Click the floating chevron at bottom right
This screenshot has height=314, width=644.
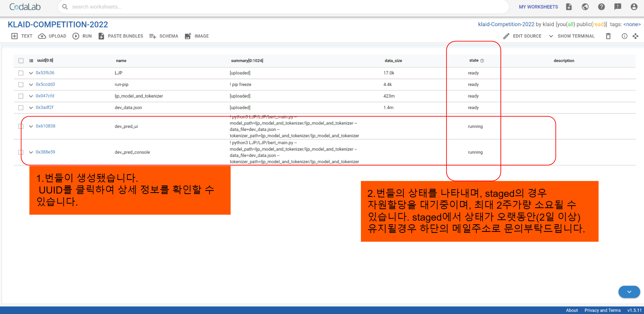629,292
